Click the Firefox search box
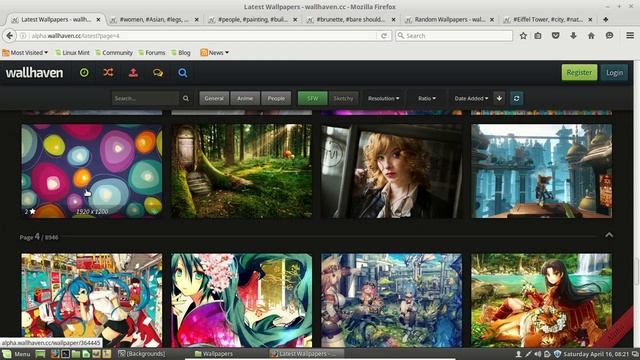The image size is (640, 360). pos(454,36)
